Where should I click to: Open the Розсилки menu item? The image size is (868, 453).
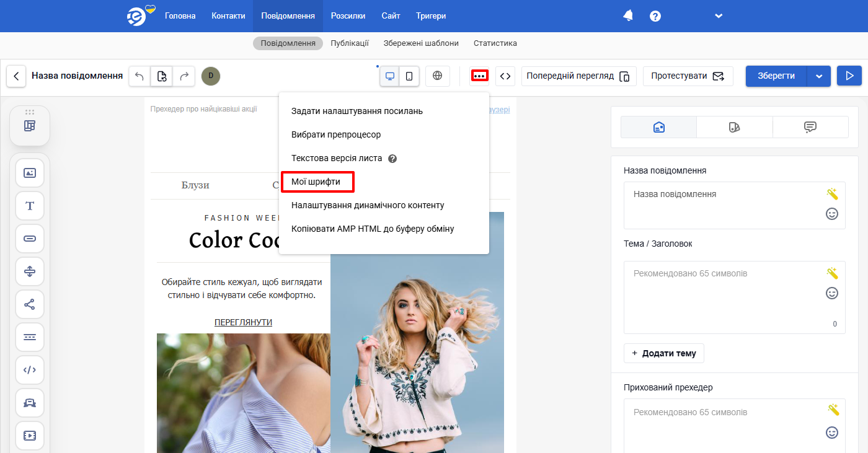[348, 16]
